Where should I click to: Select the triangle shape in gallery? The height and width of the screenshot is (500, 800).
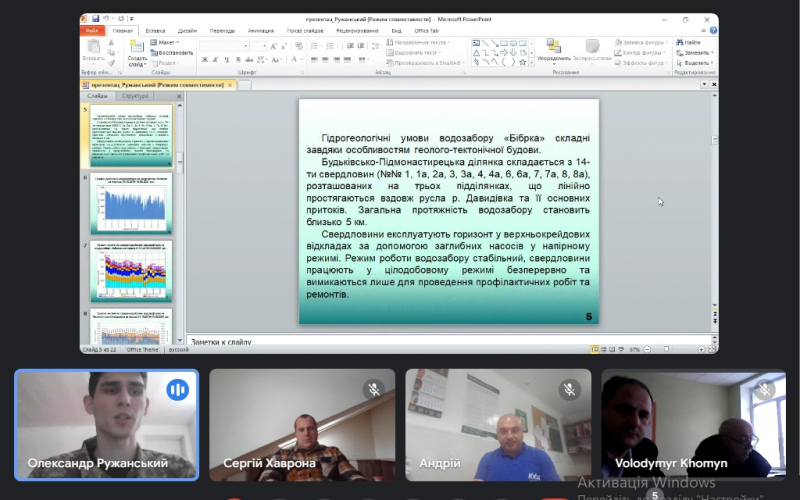[476, 53]
